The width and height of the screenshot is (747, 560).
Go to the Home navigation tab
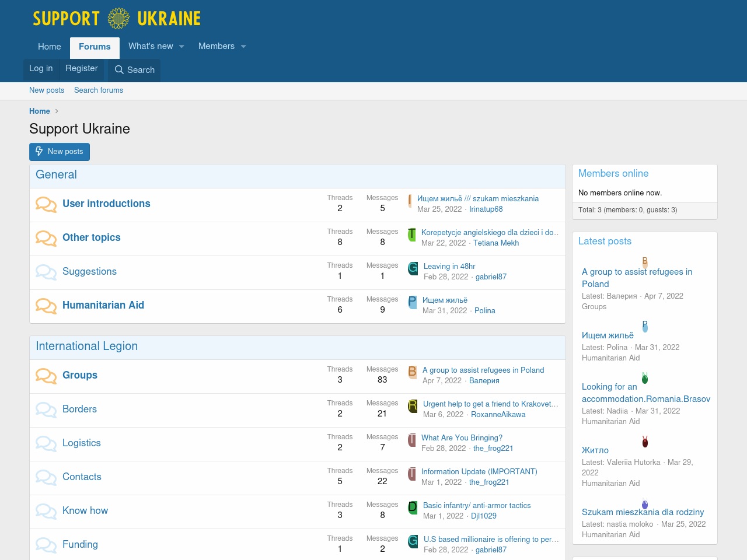[50, 47]
